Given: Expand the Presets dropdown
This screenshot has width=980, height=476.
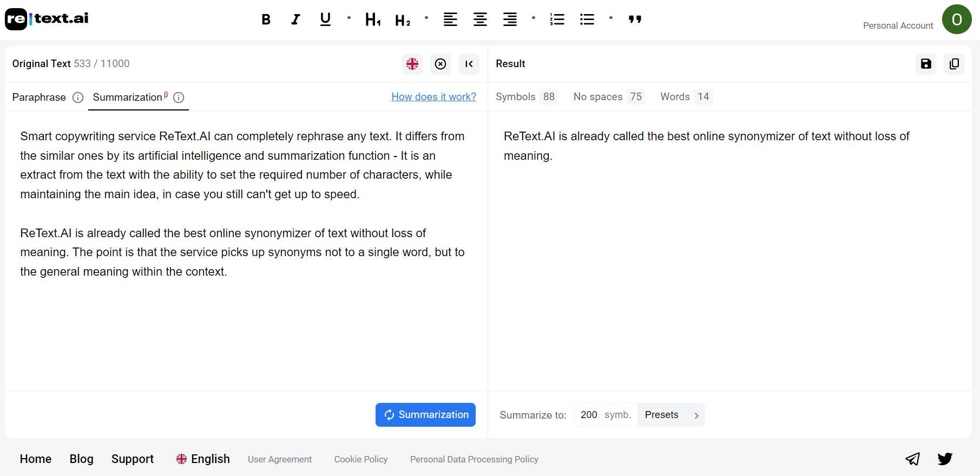Looking at the screenshot, I should [x=672, y=415].
